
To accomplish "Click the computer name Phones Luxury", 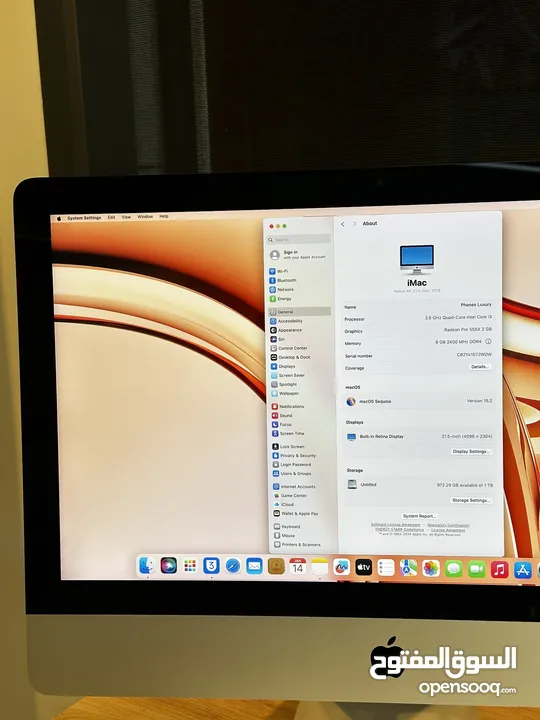I will pyautogui.click(x=476, y=304).
